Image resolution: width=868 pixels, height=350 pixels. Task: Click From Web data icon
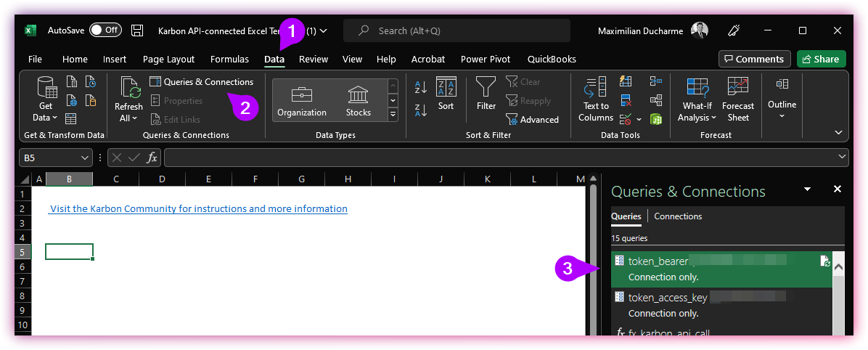pos(72,100)
